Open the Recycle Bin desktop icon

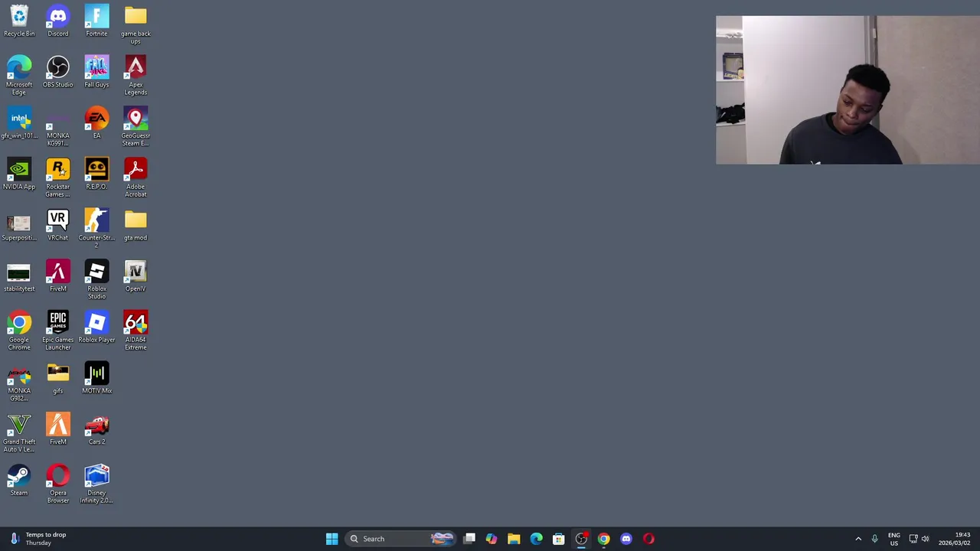[19, 21]
